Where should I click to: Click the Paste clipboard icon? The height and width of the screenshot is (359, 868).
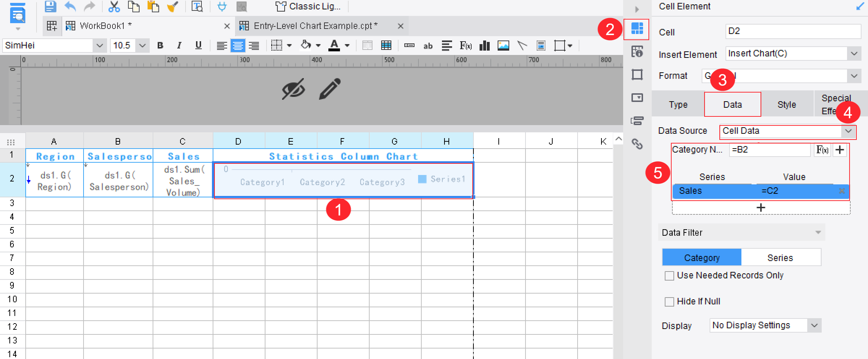(x=153, y=7)
